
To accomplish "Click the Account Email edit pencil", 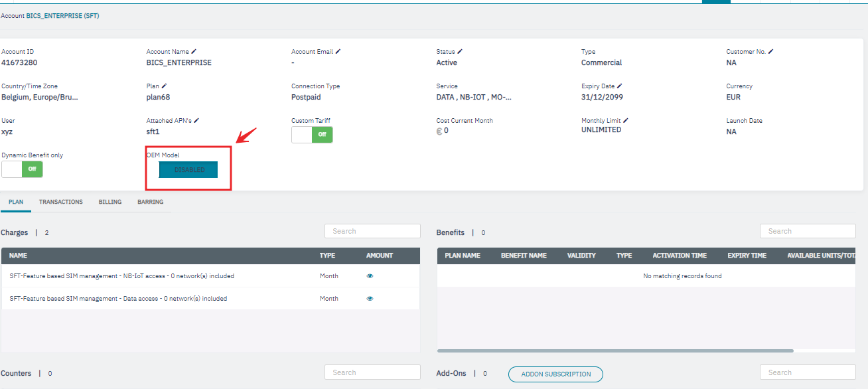I will [x=338, y=52].
